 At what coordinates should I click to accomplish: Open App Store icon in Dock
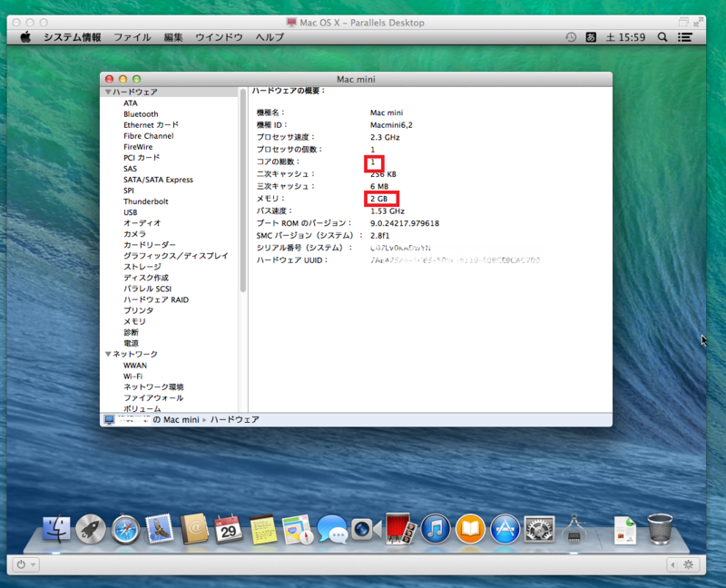(x=505, y=529)
